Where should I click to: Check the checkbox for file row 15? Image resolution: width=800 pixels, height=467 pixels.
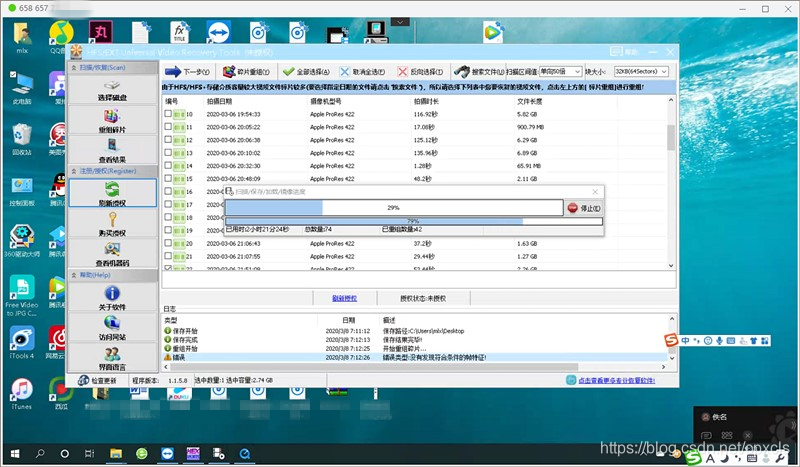(x=168, y=179)
